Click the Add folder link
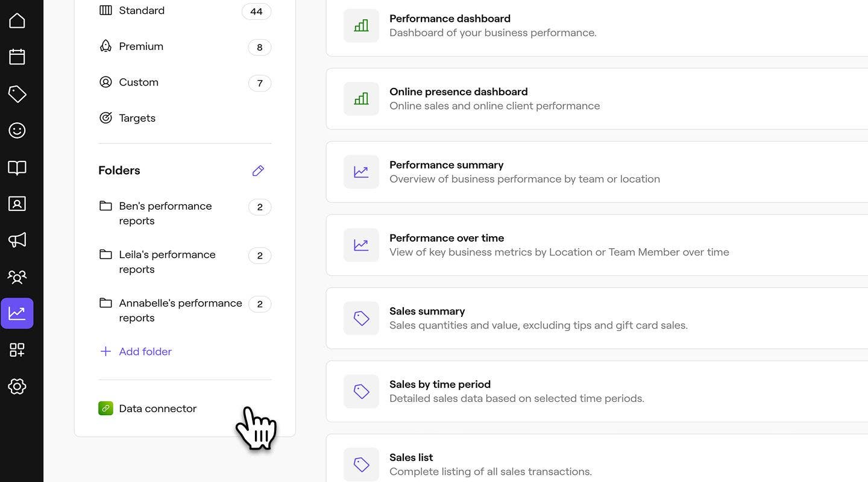 pos(145,352)
